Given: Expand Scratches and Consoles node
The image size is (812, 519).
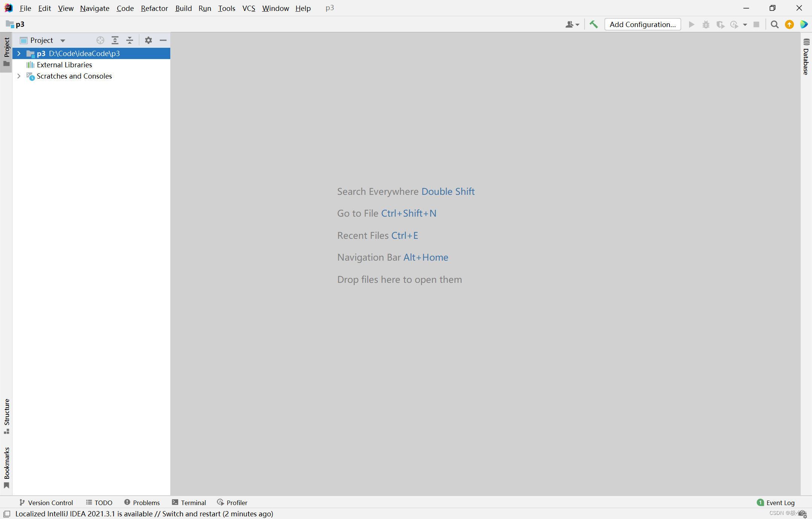Looking at the screenshot, I should point(19,76).
